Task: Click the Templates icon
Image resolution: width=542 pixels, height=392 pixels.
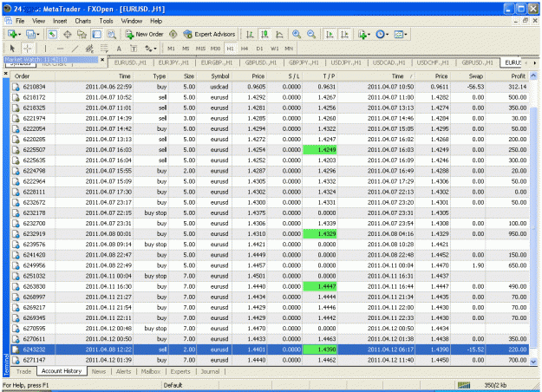Action: pos(399,34)
